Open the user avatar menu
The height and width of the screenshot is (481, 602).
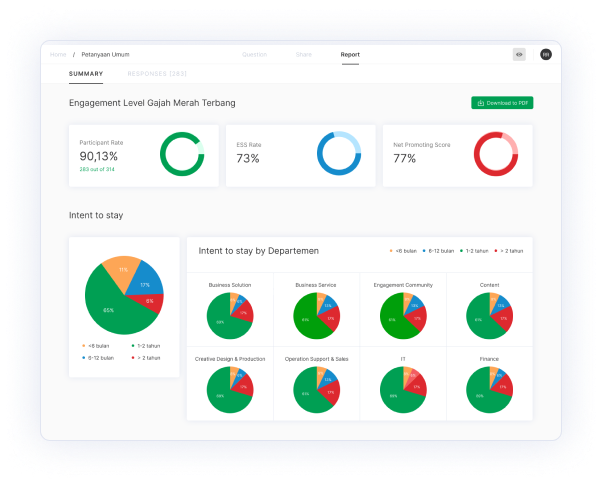545,54
